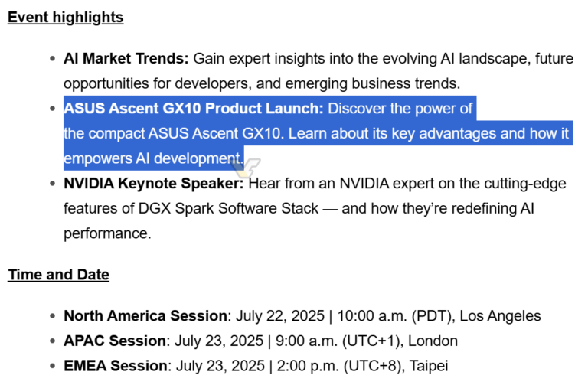
Task: Click the APAC Session label
Action: point(115,341)
